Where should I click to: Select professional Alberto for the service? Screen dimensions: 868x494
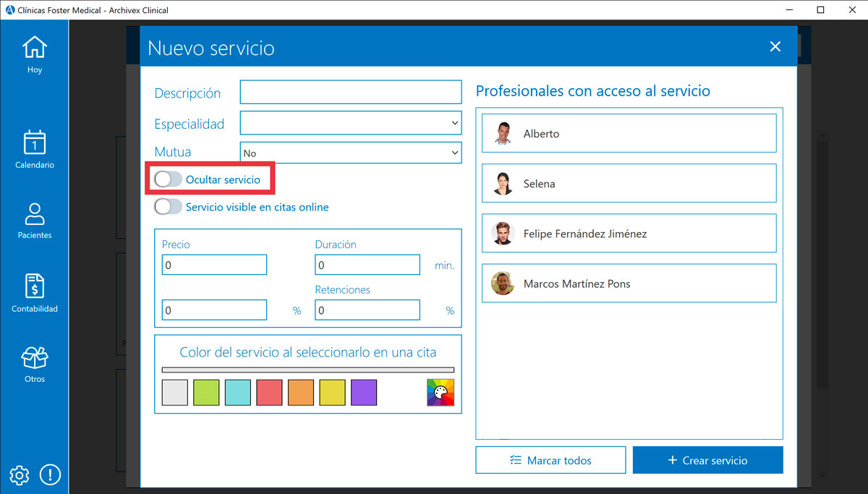[629, 133]
